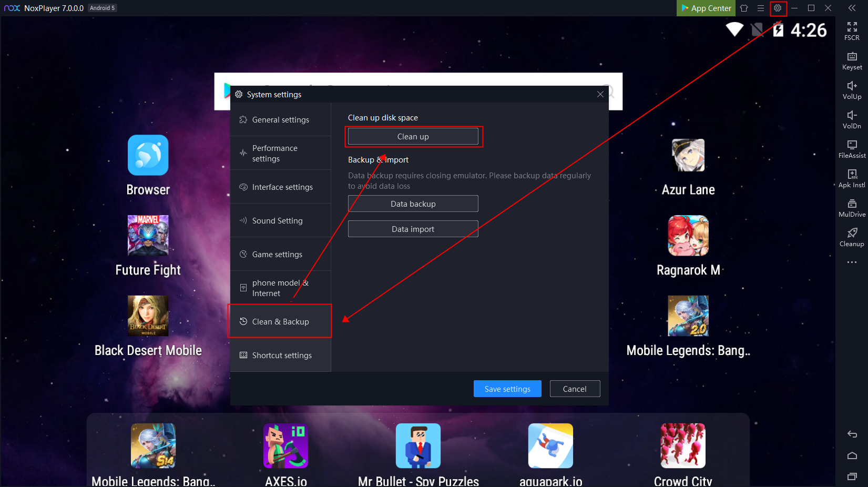Open the Keyset keyboard mapping tool
Screen dimensions: 868x487
pyautogui.click(x=852, y=60)
